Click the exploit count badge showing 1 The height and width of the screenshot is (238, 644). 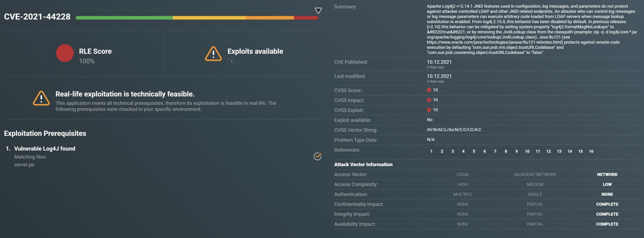pyautogui.click(x=232, y=61)
